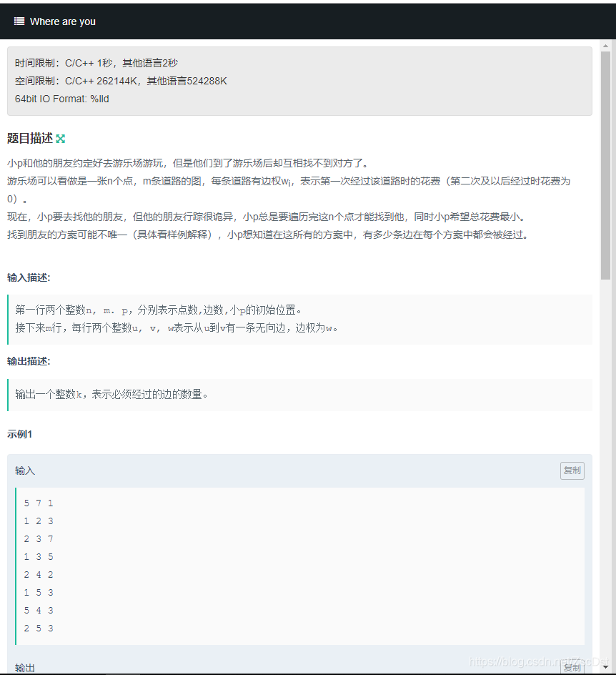Click the sentence starting 游乐场可以看做
This screenshot has width=616, height=675.
289,190
